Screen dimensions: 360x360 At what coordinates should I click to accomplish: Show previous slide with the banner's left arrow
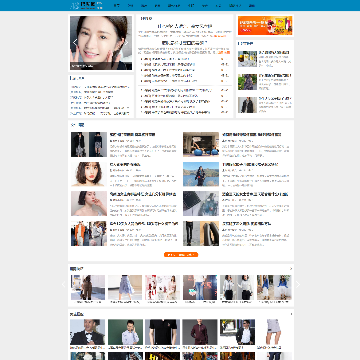(x=75, y=42)
